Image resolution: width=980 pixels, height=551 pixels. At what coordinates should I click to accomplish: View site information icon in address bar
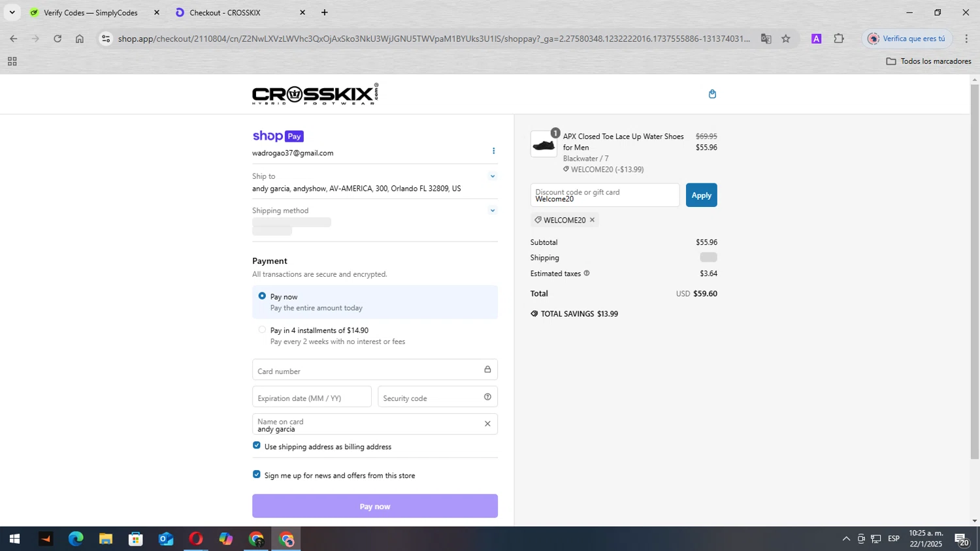106,39
